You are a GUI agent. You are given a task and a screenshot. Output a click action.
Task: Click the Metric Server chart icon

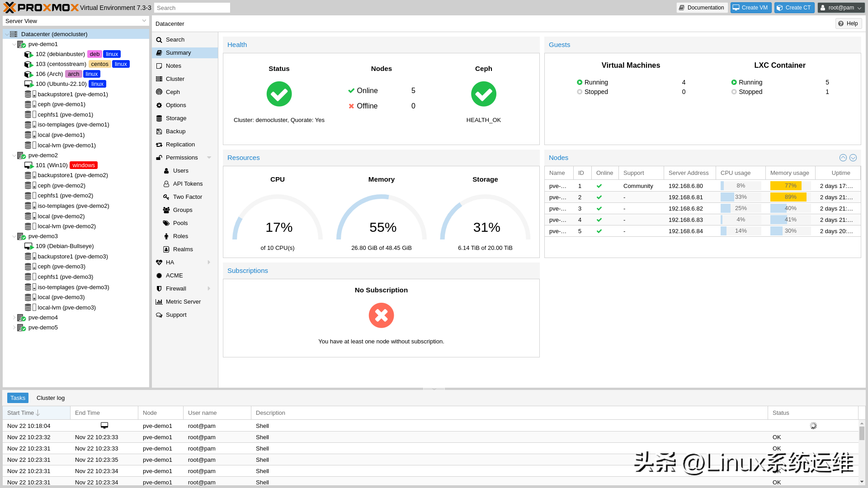159,302
